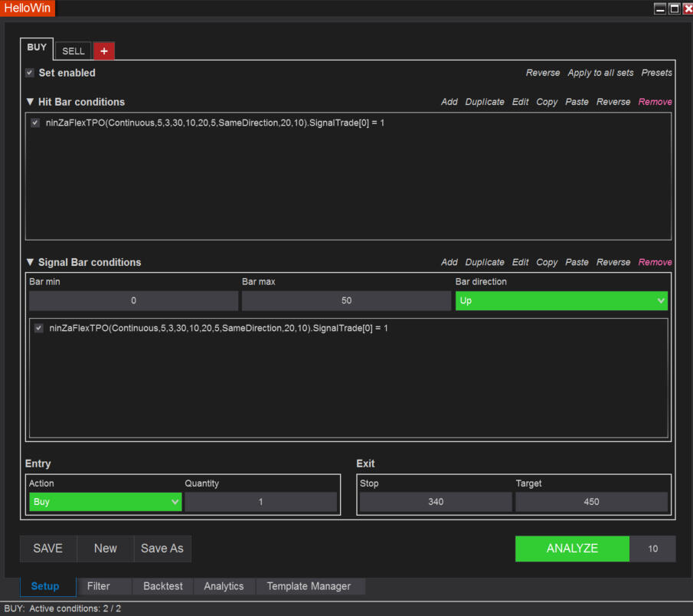
Task: Collapse the Signal Bar conditions section
Action: tap(30, 262)
